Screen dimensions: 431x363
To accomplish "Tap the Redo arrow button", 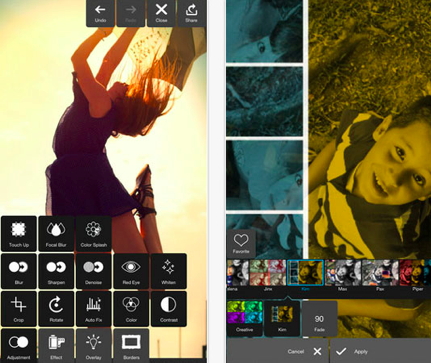I will (131, 13).
